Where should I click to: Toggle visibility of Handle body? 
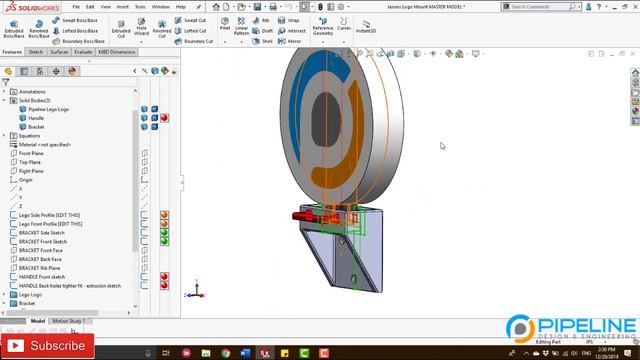coord(144,118)
